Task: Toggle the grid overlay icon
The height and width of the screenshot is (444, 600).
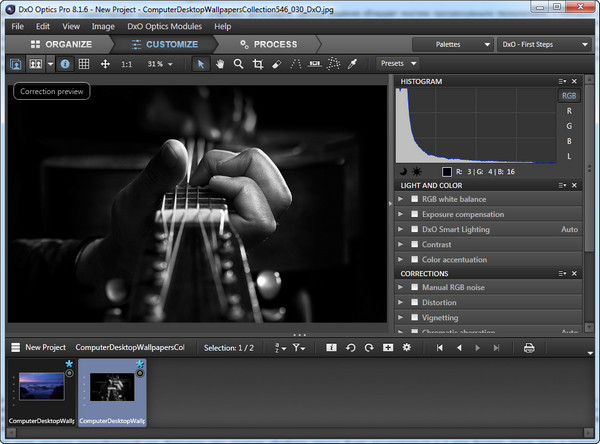Action: click(84, 64)
